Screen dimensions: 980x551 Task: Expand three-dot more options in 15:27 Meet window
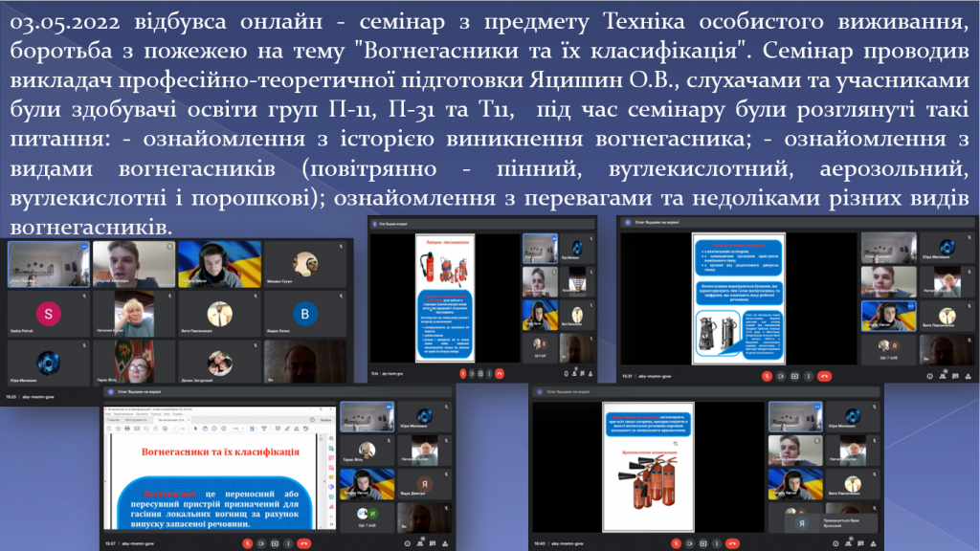pos(290,542)
